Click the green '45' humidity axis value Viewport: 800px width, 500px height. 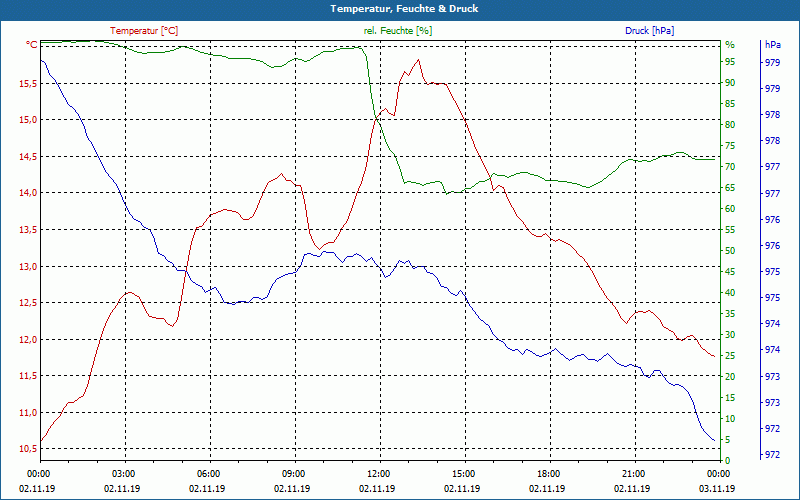pyautogui.click(x=730, y=272)
